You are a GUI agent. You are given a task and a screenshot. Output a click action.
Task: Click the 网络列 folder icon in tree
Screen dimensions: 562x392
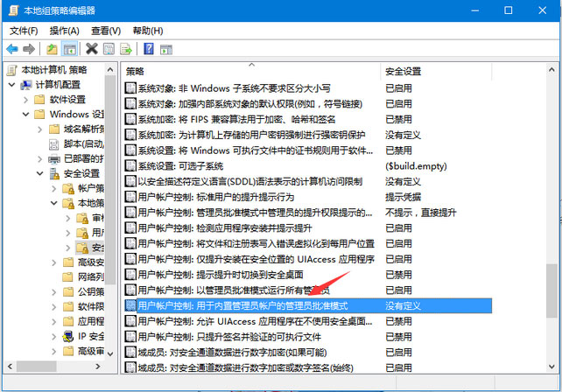[67, 276]
